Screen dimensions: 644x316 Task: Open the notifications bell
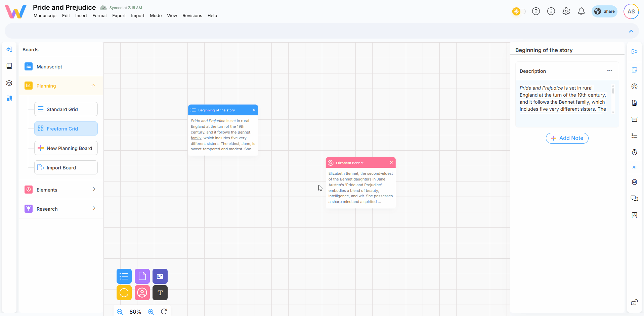[581, 11]
